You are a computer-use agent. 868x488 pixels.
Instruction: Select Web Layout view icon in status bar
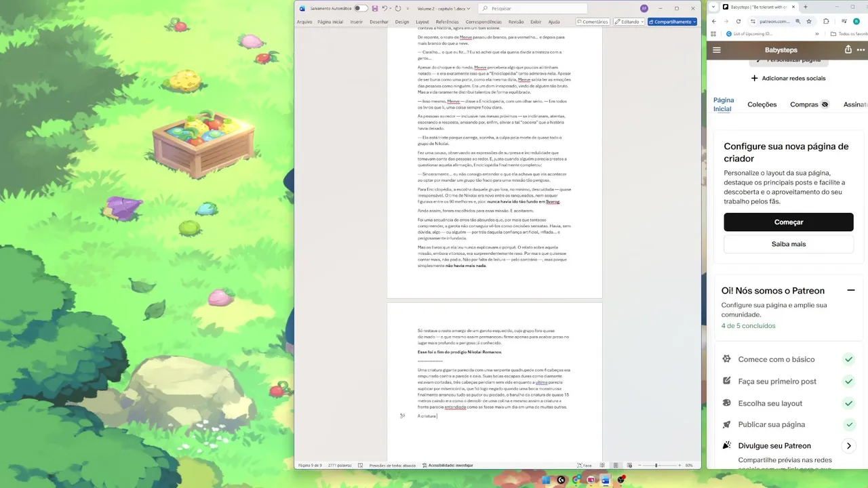[629, 466]
